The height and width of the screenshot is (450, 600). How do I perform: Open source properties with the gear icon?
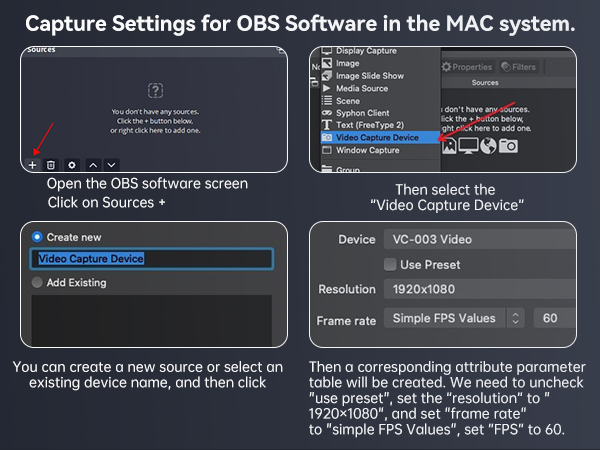[x=71, y=164]
